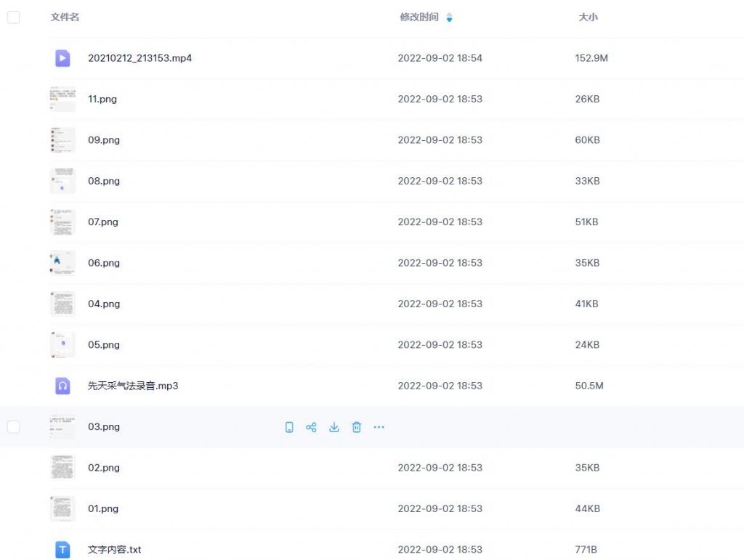Open the 09.png file name
Image resolution: width=744 pixels, height=560 pixels.
[x=104, y=140]
